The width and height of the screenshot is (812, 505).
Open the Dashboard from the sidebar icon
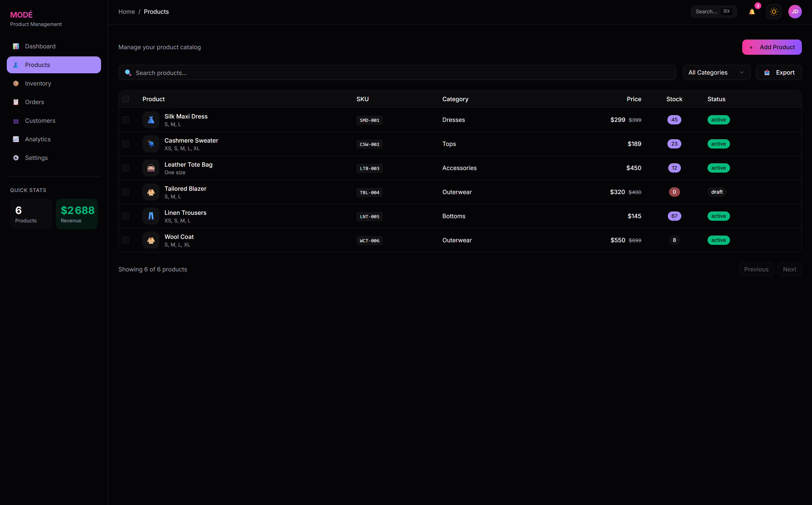[16, 46]
